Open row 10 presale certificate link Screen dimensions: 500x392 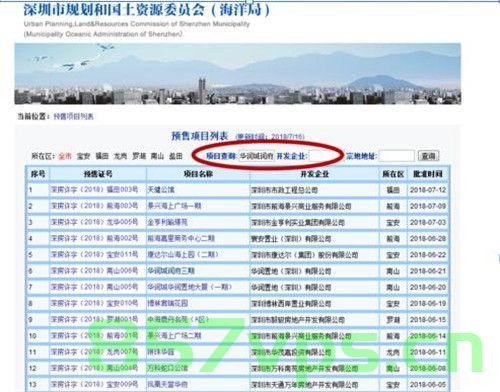tap(94, 336)
